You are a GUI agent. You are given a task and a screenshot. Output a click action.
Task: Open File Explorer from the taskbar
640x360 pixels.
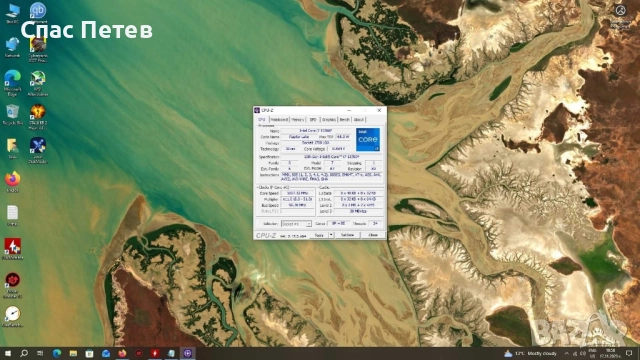coord(73,353)
